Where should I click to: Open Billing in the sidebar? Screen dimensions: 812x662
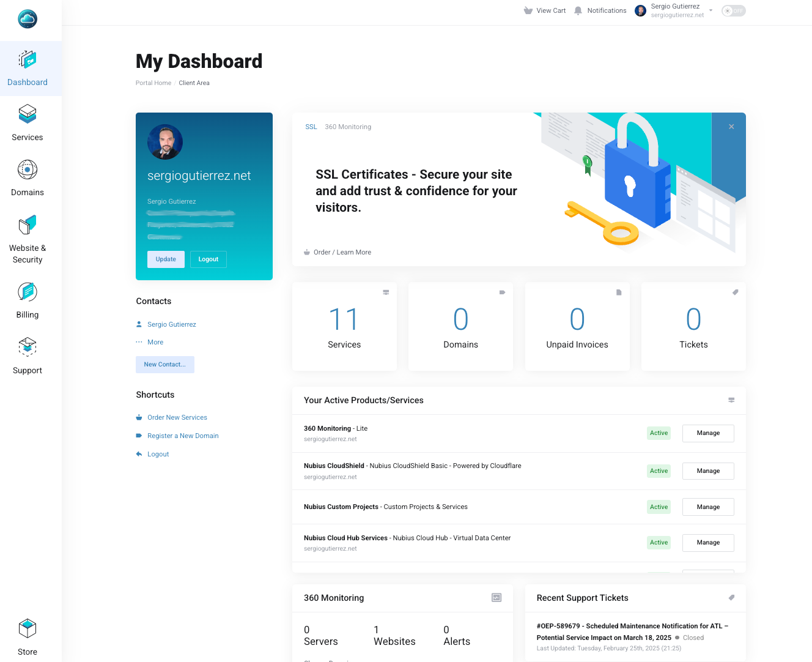(x=28, y=301)
